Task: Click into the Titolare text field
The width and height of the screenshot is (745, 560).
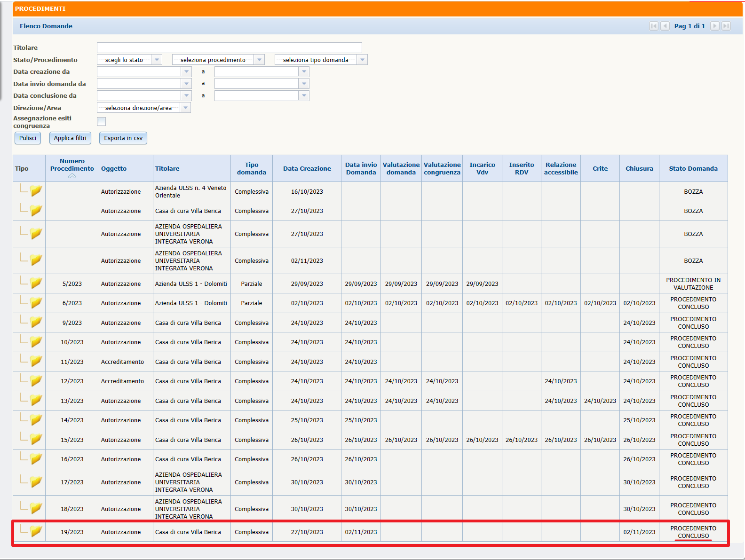Action: pyautogui.click(x=229, y=47)
